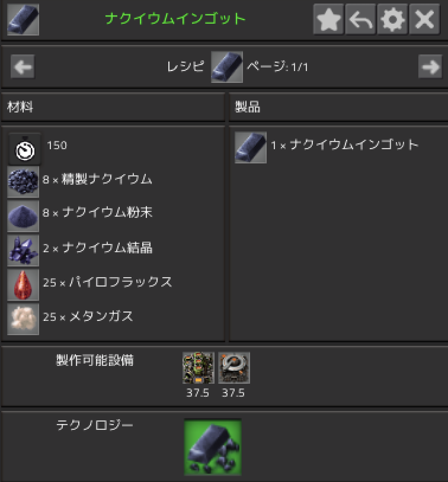Open the second crafting machine icon
448x482 pixels.
pos(234,368)
